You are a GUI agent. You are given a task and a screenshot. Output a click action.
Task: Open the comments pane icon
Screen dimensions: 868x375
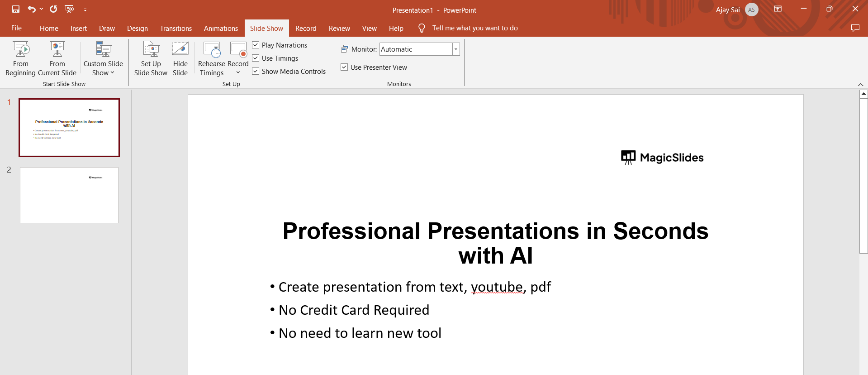855,28
